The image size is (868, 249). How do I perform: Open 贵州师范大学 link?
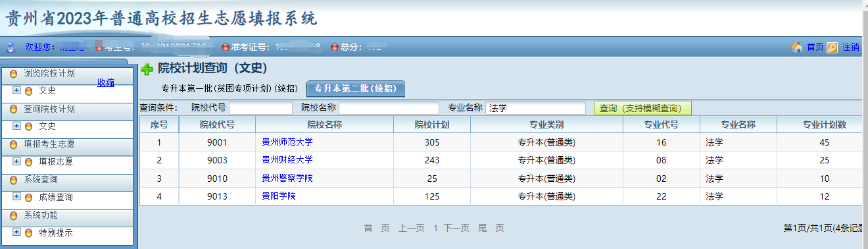tap(287, 142)
